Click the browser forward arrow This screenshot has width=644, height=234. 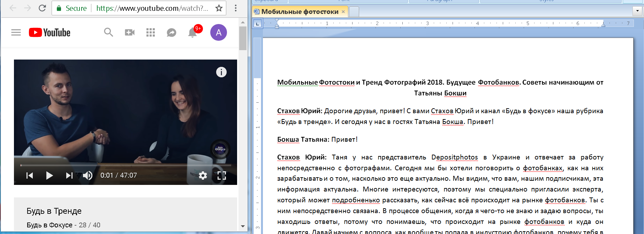click(x=28, y=8)
